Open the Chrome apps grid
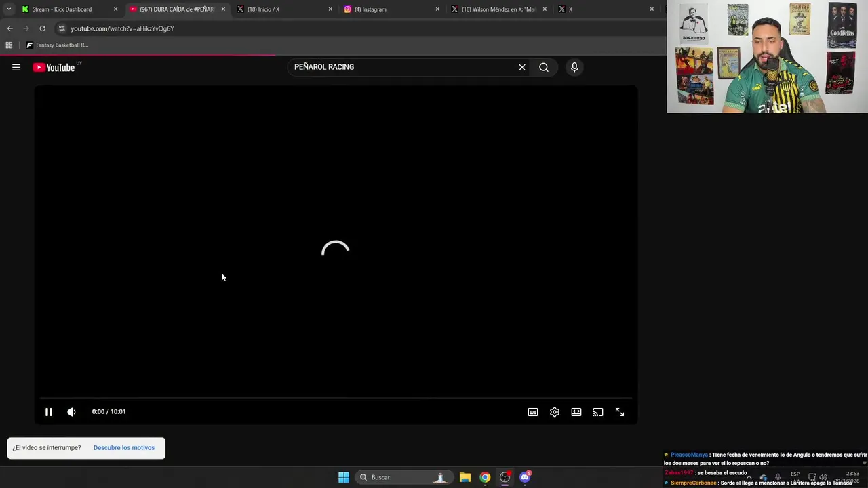The image size is (868, 488). coord(9,45)
